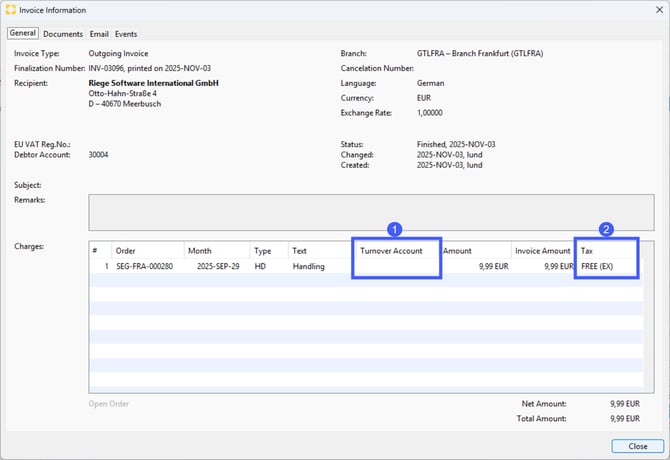This screenshot has height=460, width=670.
Task: Open the Email tab
Action: point(99,34)
